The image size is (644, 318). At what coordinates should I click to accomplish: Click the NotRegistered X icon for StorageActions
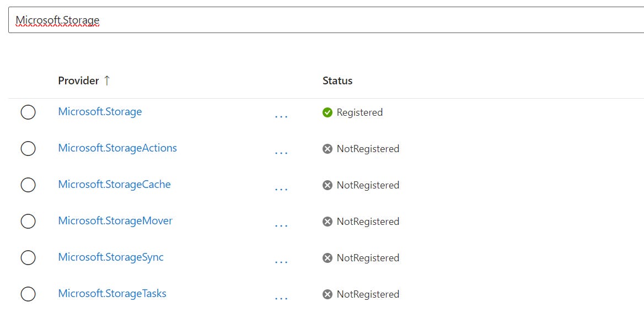(328, 149)
